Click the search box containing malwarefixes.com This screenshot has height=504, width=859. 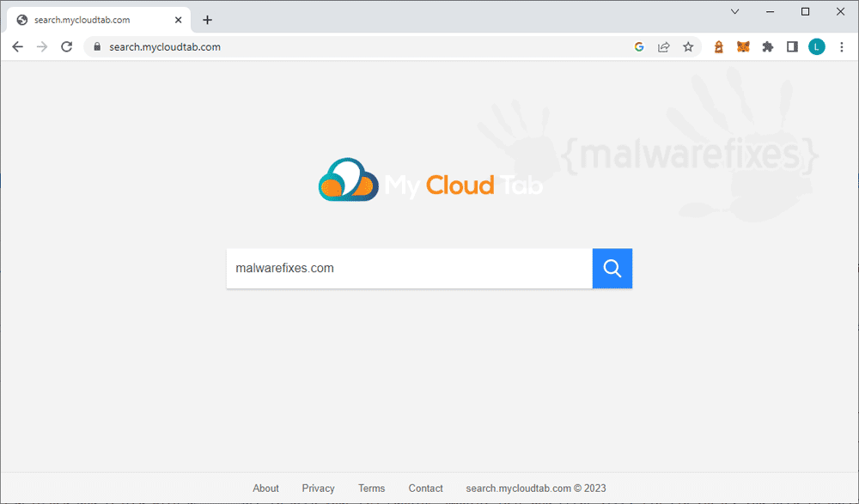tap(409, 269)
